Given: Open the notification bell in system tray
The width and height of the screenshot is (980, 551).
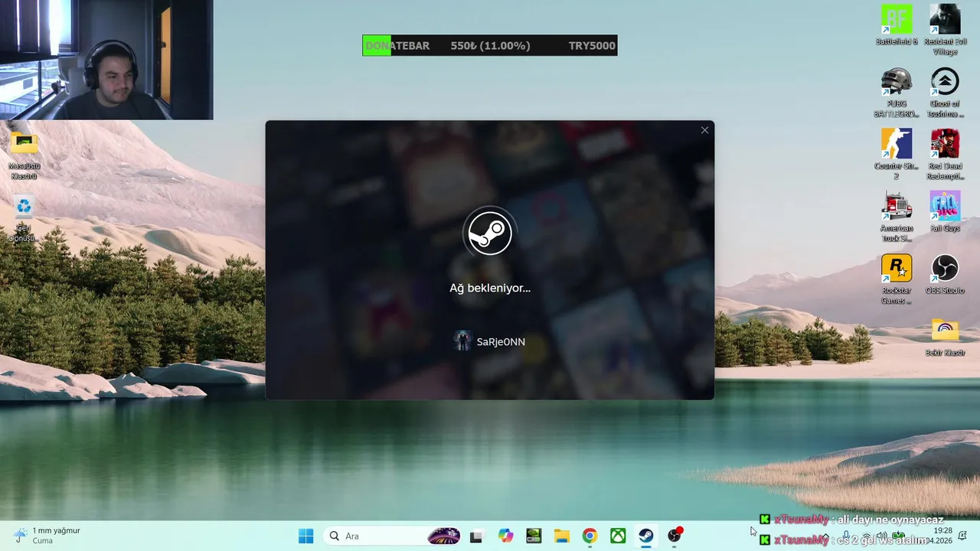Looking at the screenshot, I should click(963, 536).
